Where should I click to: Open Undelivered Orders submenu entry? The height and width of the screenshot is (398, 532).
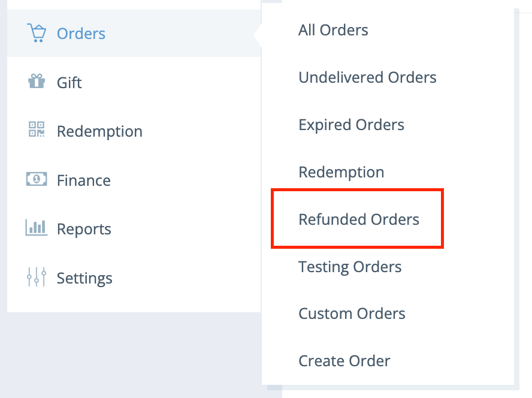[x=367, y=77]
